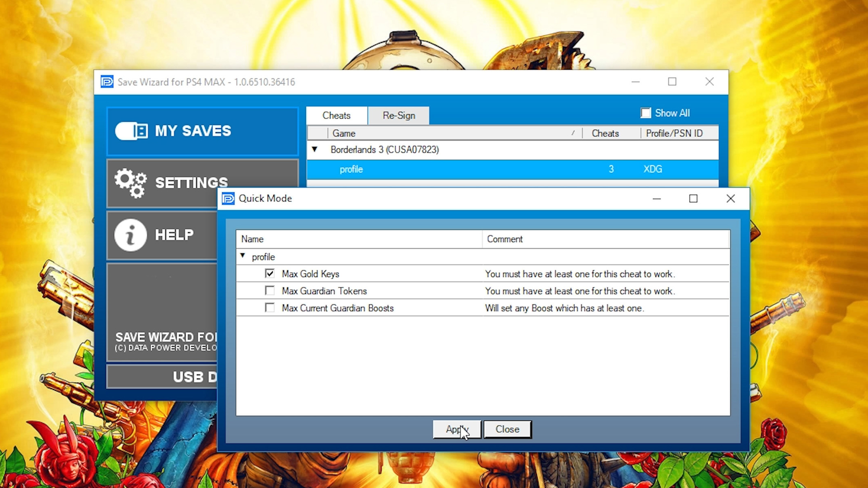Uncheck the Max Gold Keys cheat
The width and height of the screenshot is (868, 488).
coord(270,273)
